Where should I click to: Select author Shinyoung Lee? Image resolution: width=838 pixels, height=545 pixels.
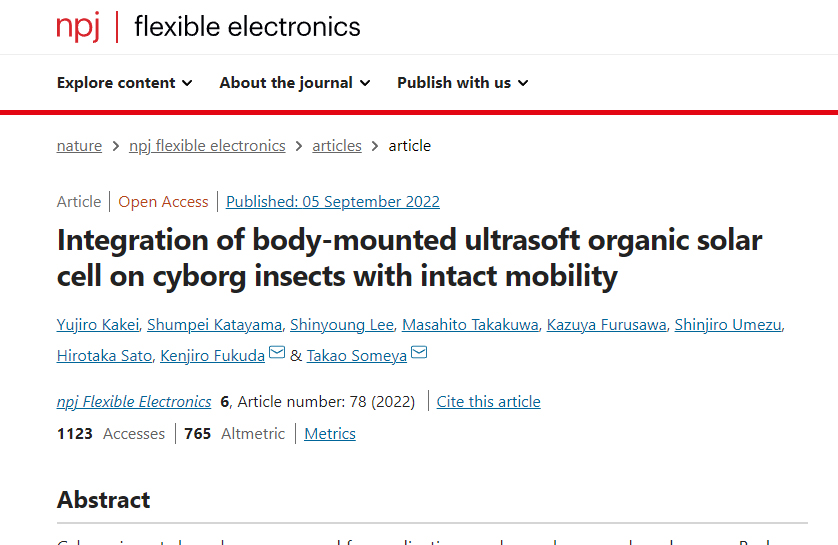(x=340, y=325)
